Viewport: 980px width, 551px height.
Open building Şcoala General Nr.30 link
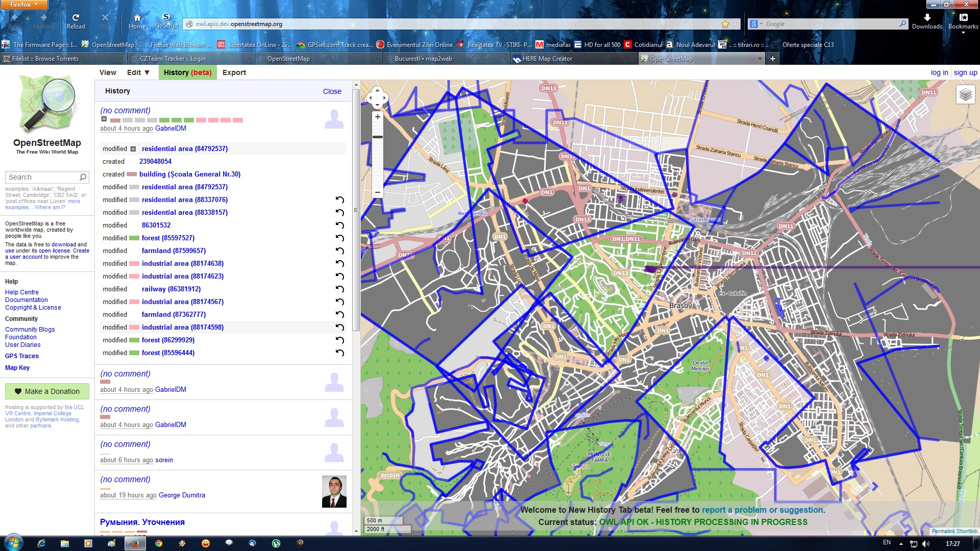(x=190, y=174)
